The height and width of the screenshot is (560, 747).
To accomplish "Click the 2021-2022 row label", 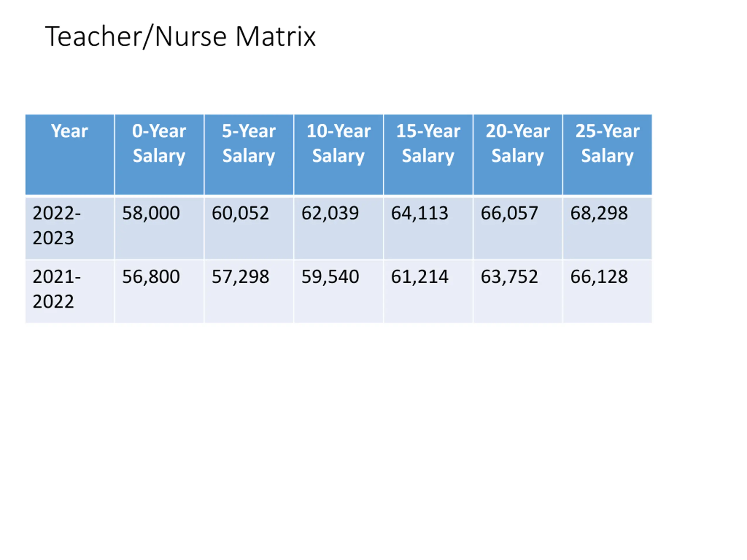I will (x=69, y=292).
